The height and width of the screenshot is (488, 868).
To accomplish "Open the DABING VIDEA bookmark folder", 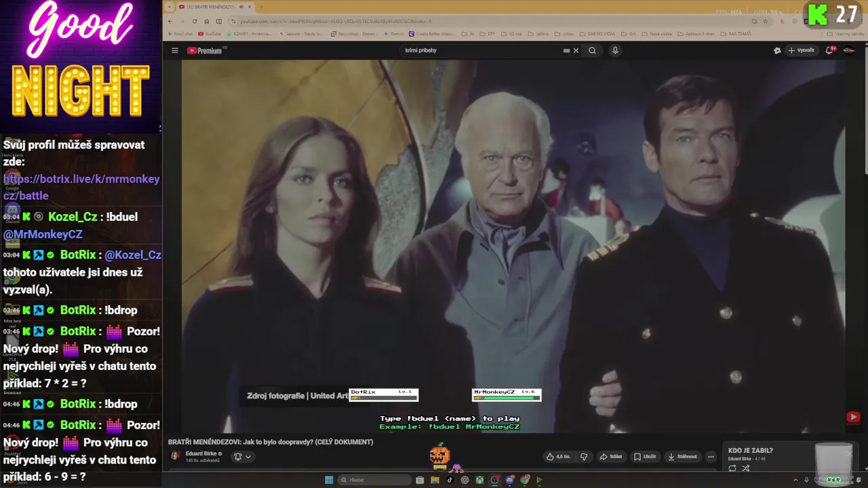I will pyautogui.click(x=599, y=33).
